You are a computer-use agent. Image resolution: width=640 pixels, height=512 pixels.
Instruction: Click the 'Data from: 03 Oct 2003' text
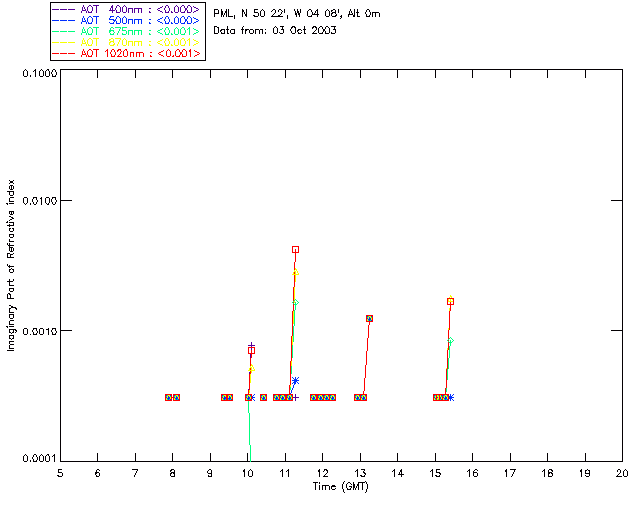[275, 31]
